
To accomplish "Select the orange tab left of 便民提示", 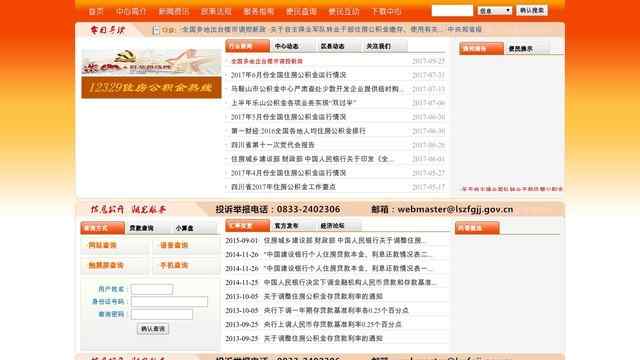I will tap(481, 48).
